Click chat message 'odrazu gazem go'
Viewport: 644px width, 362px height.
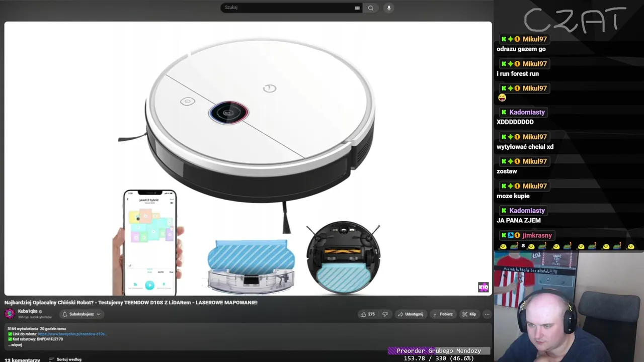click(x=521, y=49)
